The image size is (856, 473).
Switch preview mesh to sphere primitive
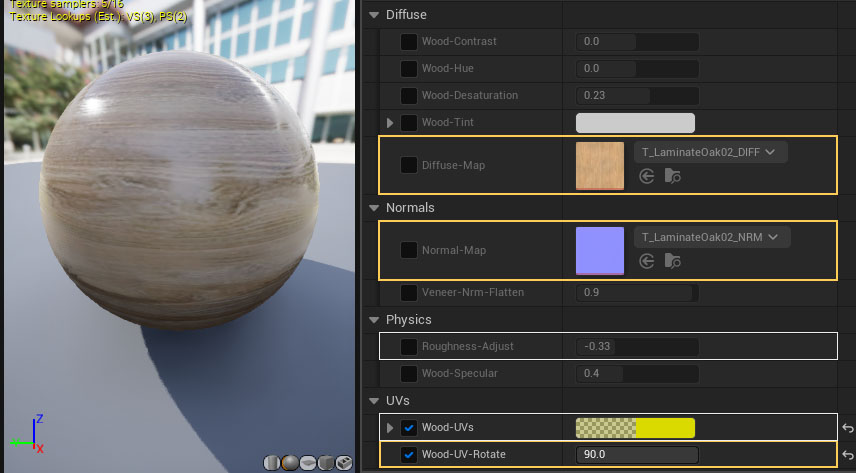[290, 463]
